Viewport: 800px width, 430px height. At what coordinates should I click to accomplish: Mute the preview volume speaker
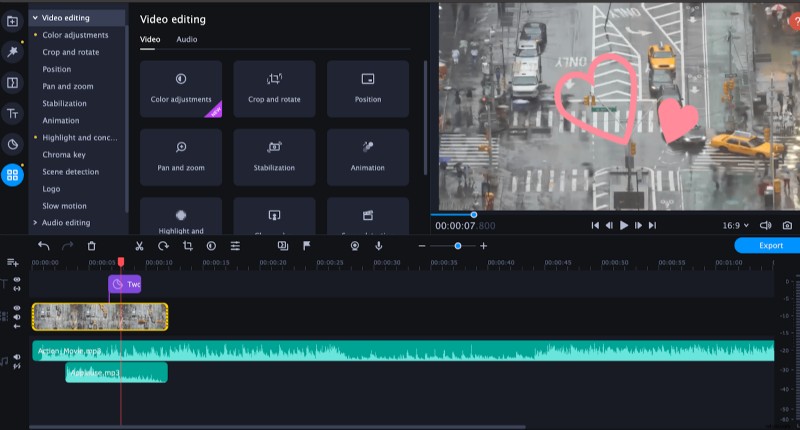pos(765,225)
